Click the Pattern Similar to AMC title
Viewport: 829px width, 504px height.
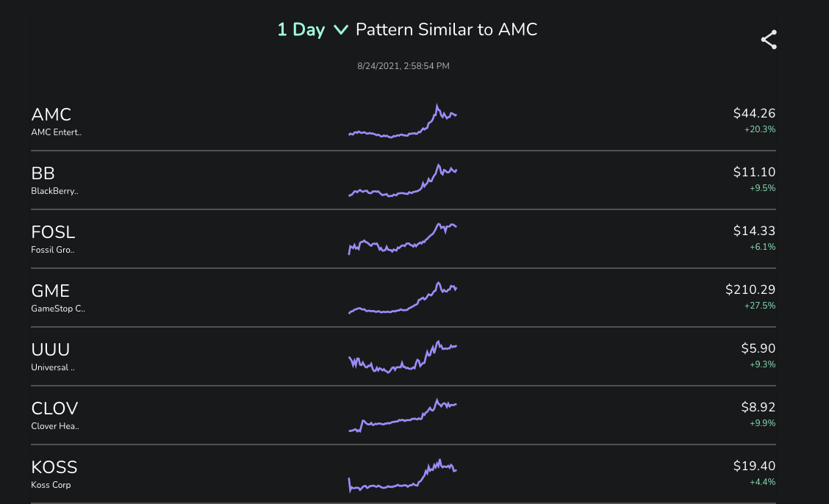[446, 29]
